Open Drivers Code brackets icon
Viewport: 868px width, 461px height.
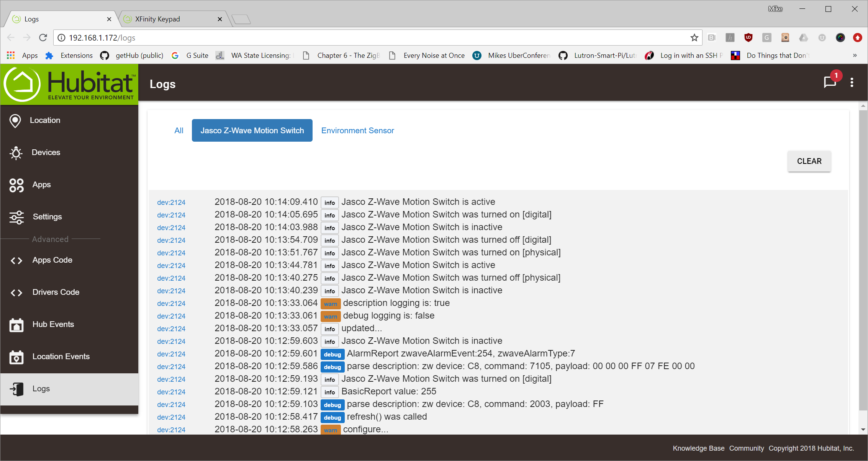coord(16,293)
